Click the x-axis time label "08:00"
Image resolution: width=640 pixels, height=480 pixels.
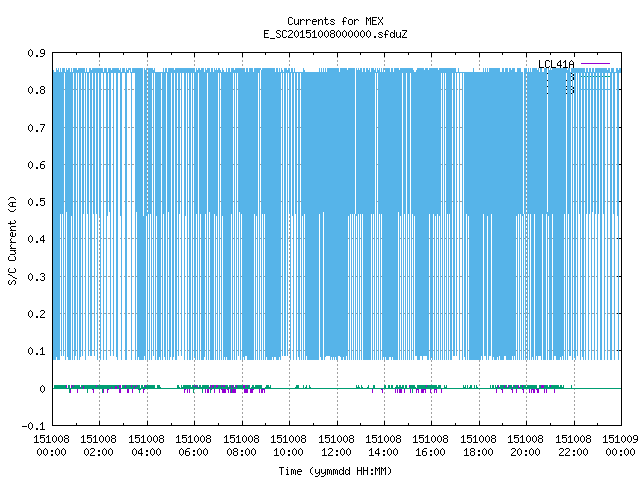coord(241,452)
